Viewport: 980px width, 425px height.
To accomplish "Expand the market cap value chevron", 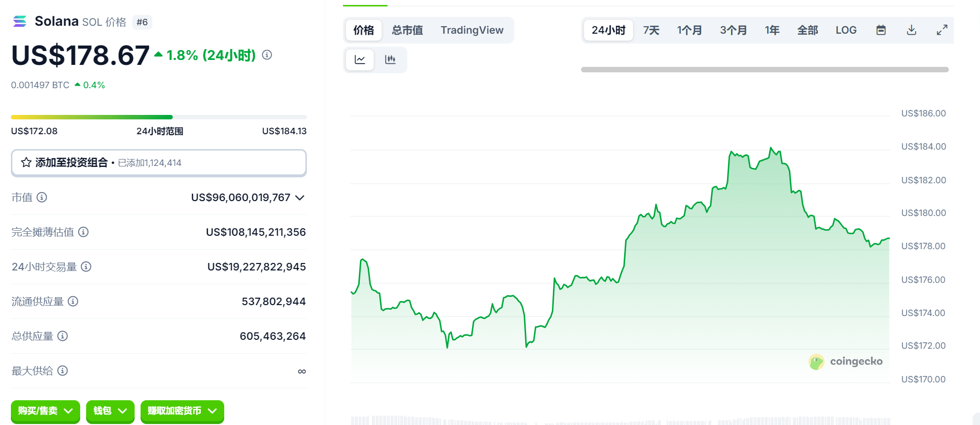I will click(299, 198).
